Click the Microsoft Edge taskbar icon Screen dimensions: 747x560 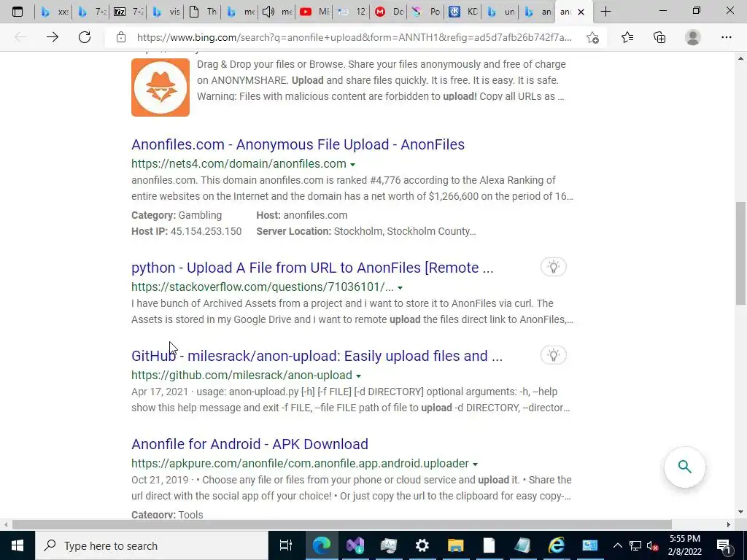click(322, 545)
